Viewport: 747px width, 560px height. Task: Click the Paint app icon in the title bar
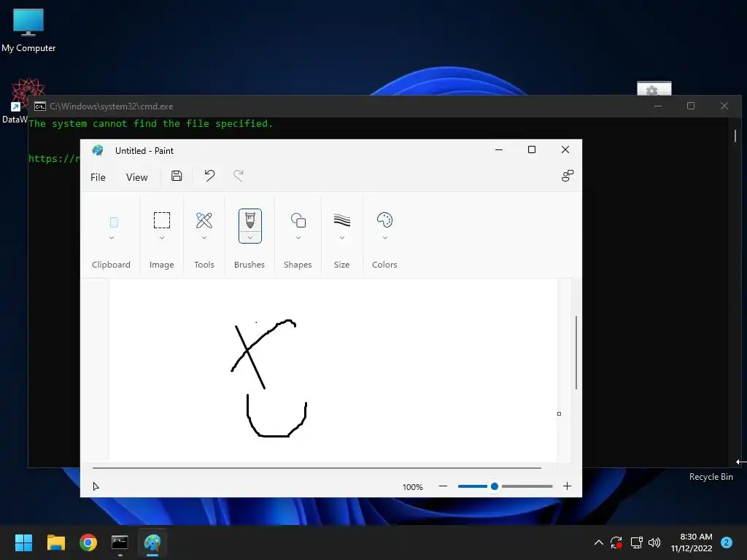(x=98, y=150)
